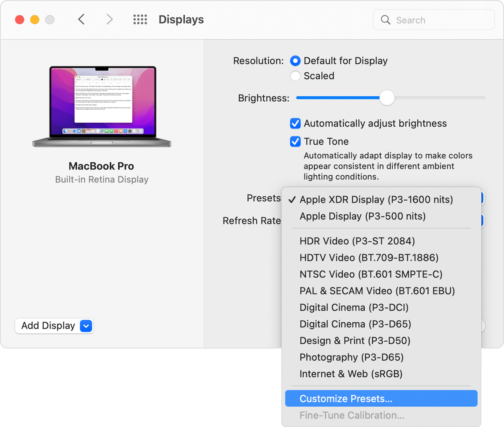Go forward with the right chevron
The width and height of the screenshot is (504, 427).
click(x=110, y=19)
